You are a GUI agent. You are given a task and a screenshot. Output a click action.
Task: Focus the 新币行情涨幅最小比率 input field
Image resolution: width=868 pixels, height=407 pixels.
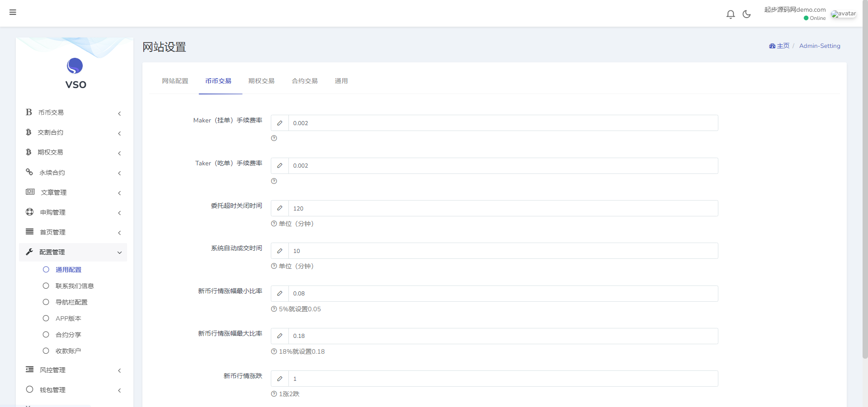tap(503, 294)
